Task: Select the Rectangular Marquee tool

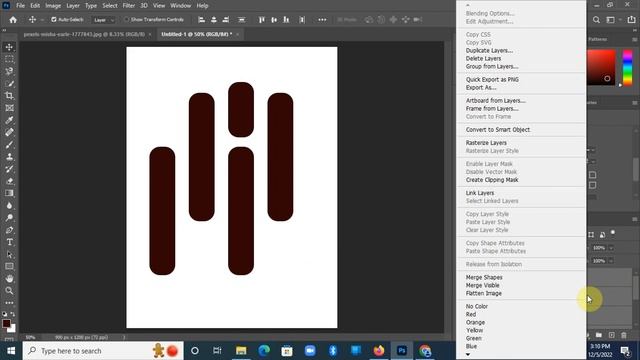Action: 9,59
